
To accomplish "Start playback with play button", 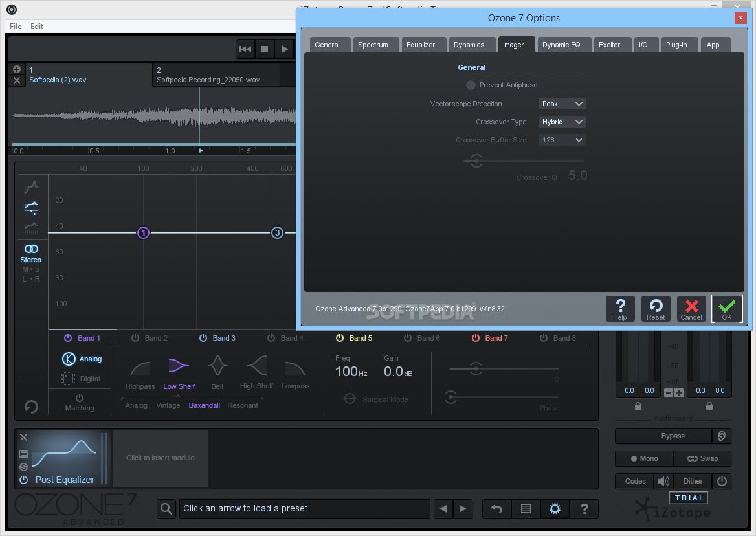I will 284,49.
